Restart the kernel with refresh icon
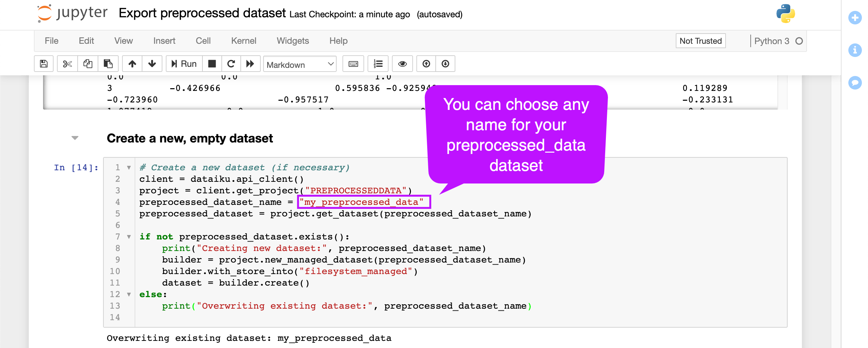This screenshot has width=868, height=348. (231, 64)
